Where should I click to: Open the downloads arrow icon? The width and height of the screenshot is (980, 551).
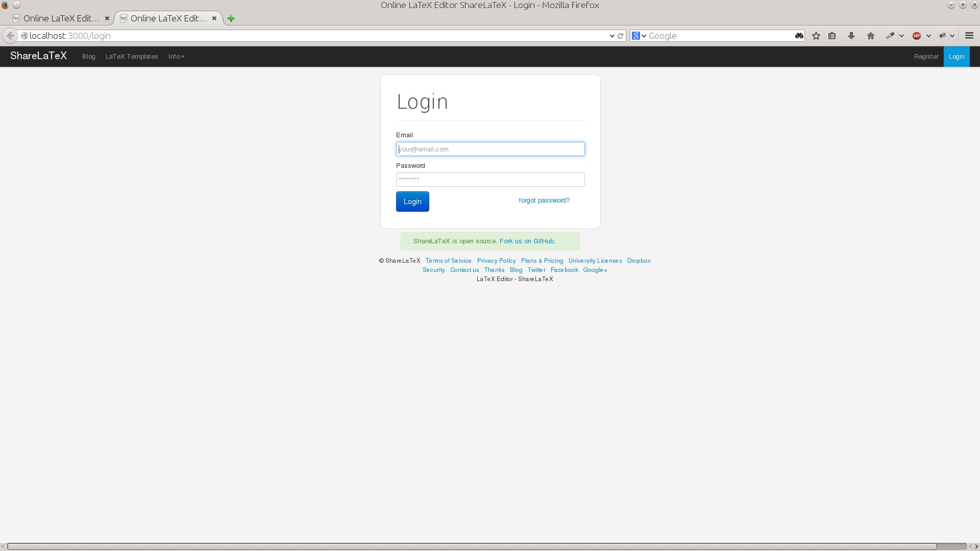[x=851, y=36]
